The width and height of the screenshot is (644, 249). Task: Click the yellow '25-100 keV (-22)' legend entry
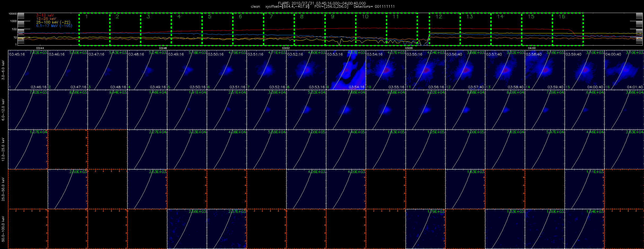[53, 22]
